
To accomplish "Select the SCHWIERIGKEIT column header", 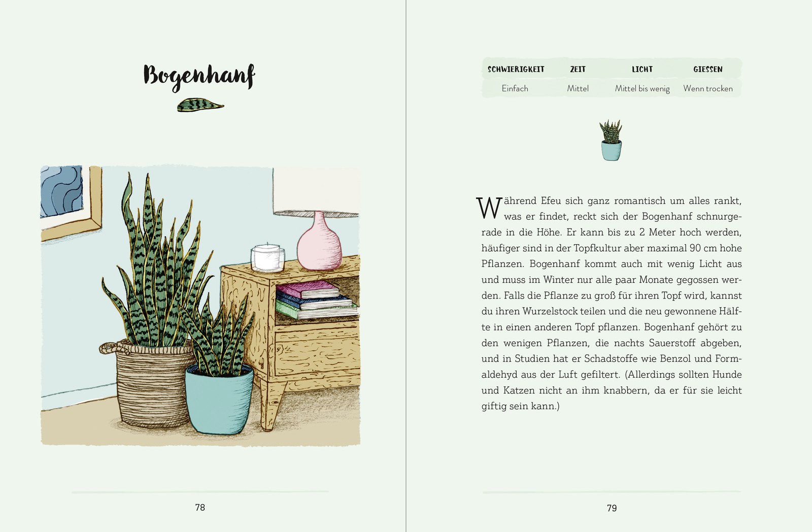I will 516,70.
